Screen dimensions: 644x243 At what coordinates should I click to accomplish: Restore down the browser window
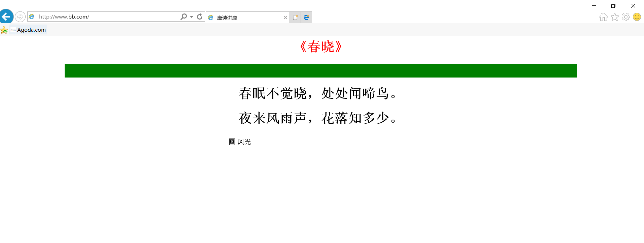click(x=613, y=6)
